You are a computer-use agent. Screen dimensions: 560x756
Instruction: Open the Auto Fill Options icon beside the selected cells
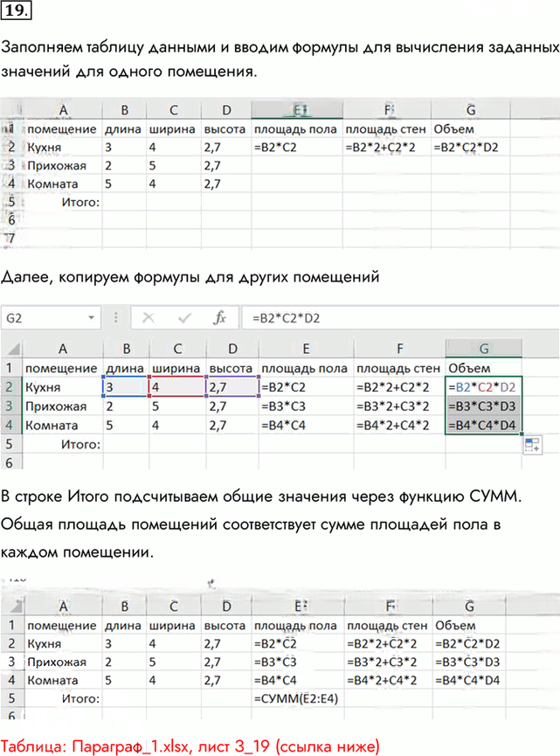[x=532, y=445]
